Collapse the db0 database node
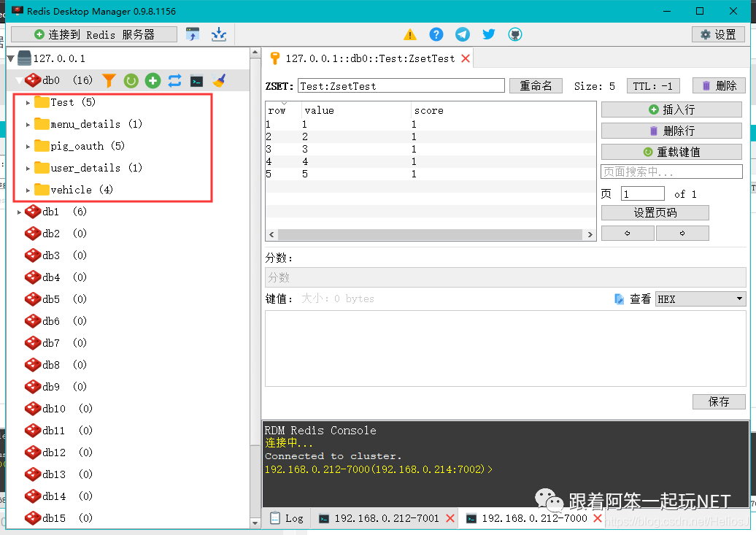Screen dimensions: 756x535 pyautogui.click(x=19, y=80)
